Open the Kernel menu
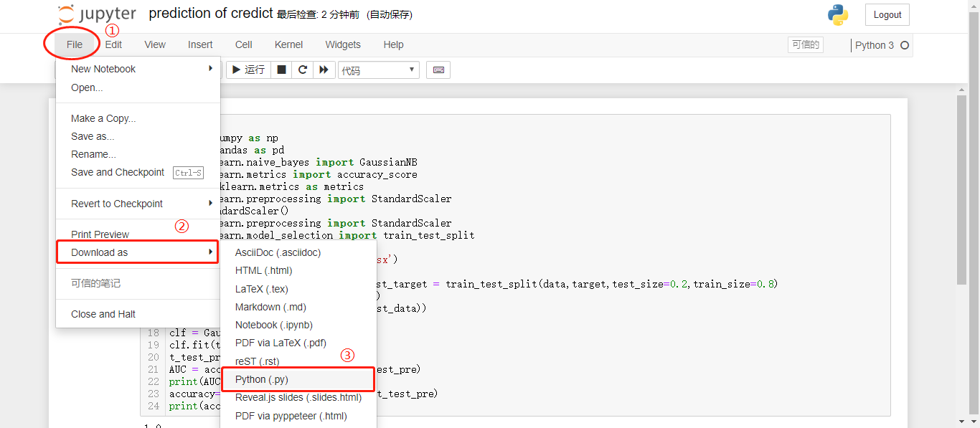Screen dimensions: 980x428 point(288,44)
